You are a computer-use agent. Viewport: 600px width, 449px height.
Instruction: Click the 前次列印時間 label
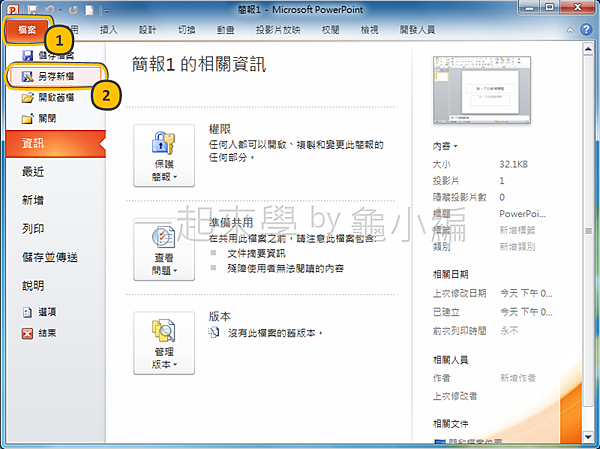[460, 331]
